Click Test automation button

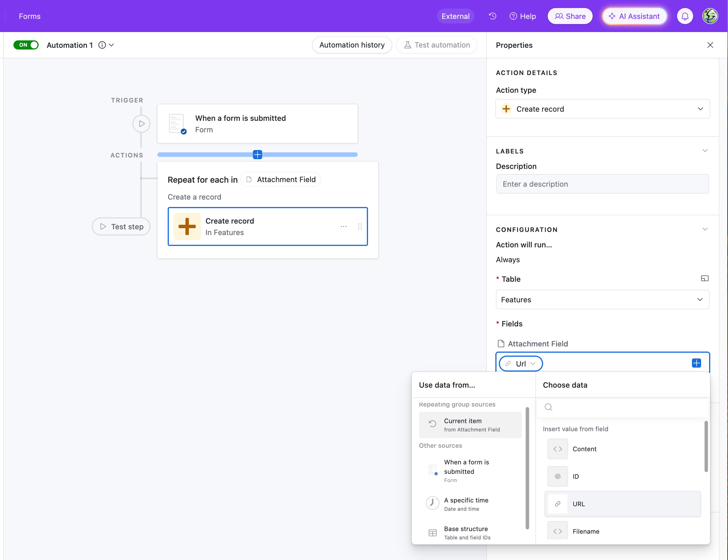coord(436,45)
